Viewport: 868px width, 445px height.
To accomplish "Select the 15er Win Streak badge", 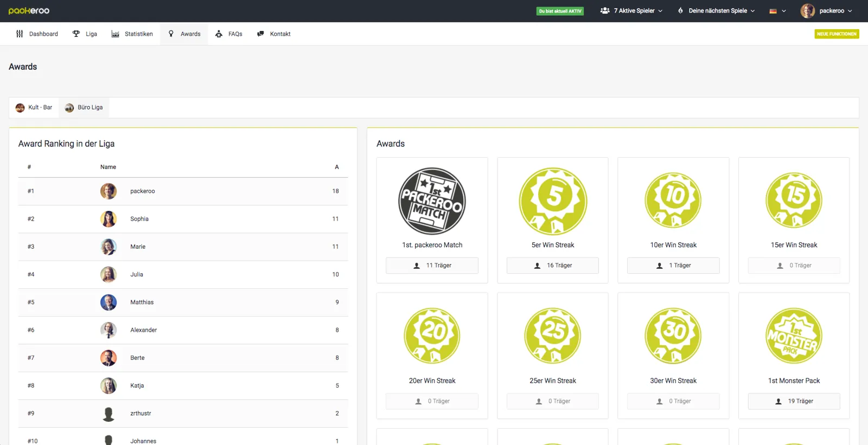I will pyautogui.click(x=794, y=200).
